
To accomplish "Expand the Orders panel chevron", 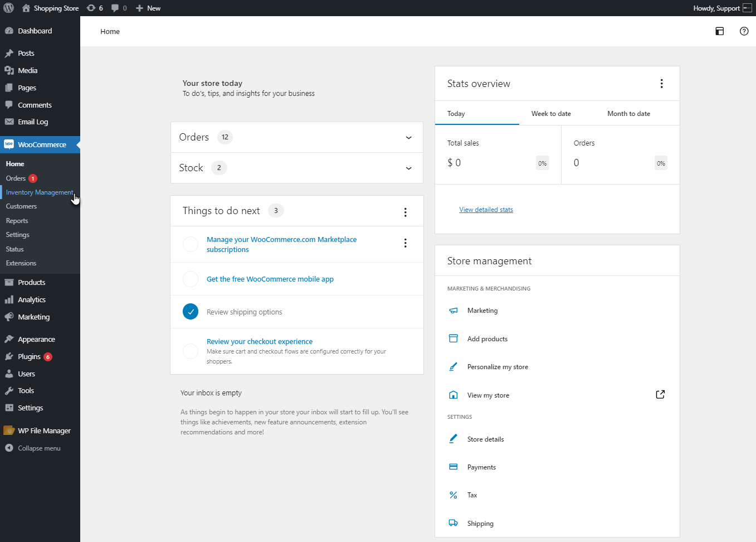I will click(x=409, y=138).
